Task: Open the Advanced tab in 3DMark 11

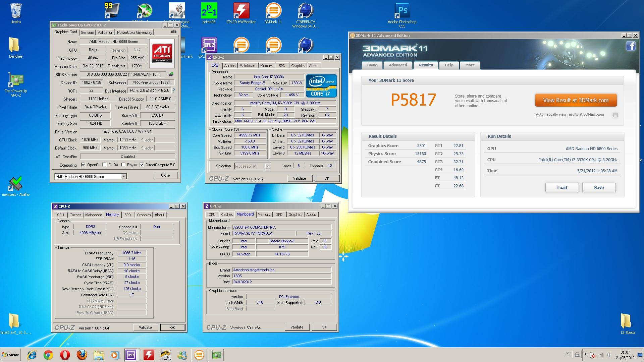Action: (398, 65)
